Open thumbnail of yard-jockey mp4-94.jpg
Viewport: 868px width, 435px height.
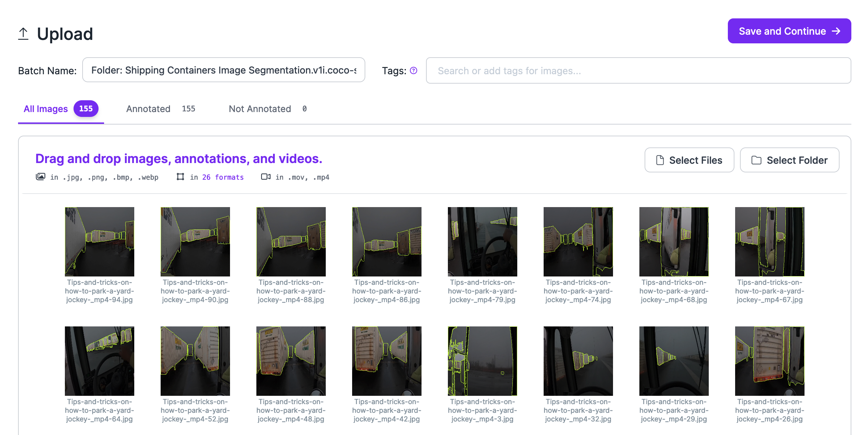coord(100,242)
